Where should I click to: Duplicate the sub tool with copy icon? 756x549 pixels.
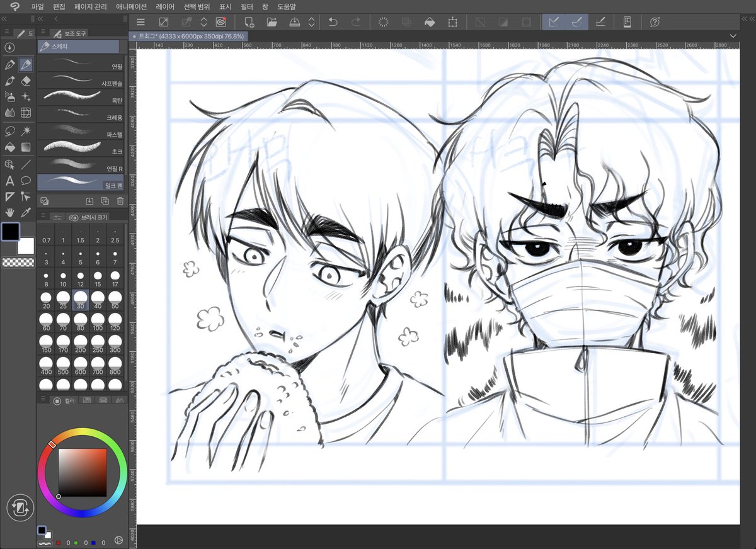(x=105, y=201)
